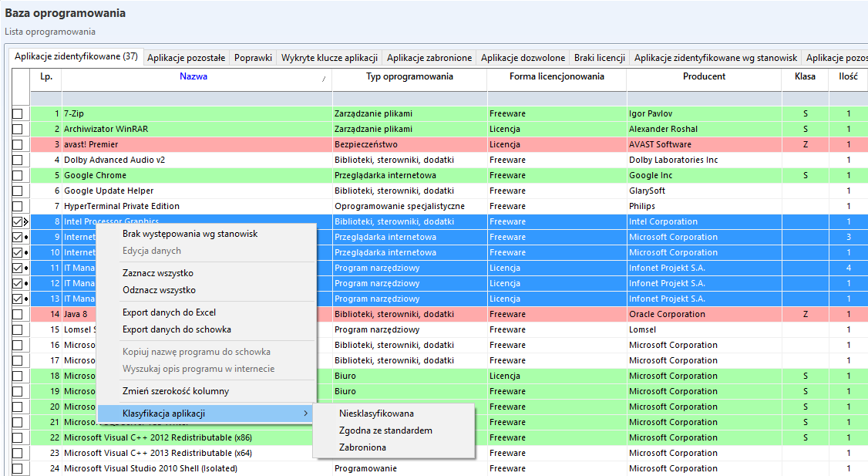Screen dimensions: 868x476
Task: Click the Philips producer cell
Action: pos(704,206)
